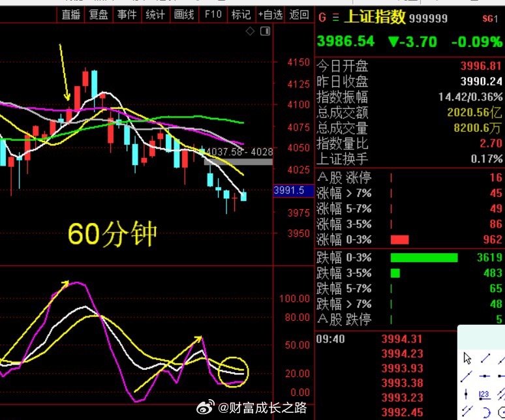The image size is (505, 420).
Task: Toggle the side panel layout icon
Action: pos(265,31)
